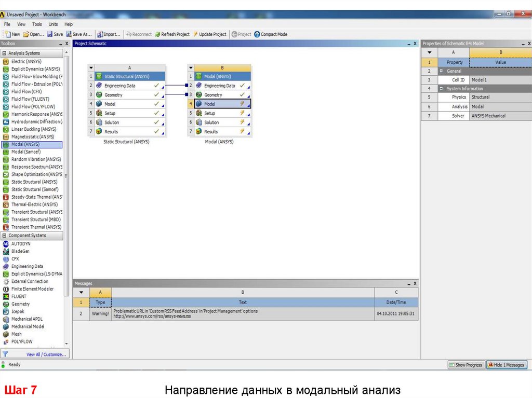Open the View All / Customize link
The width and height of the screenshot is (532, 398).
(x=46, y=354)
